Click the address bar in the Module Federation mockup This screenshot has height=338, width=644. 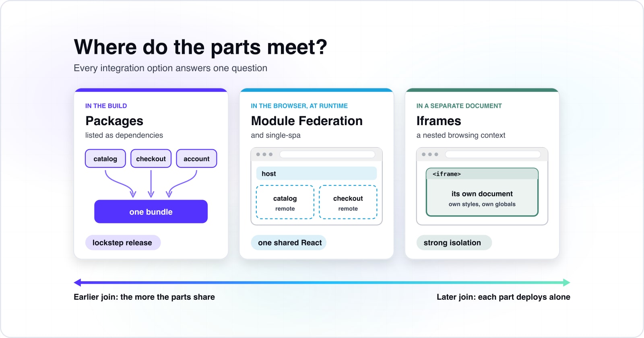coord(327,155)
